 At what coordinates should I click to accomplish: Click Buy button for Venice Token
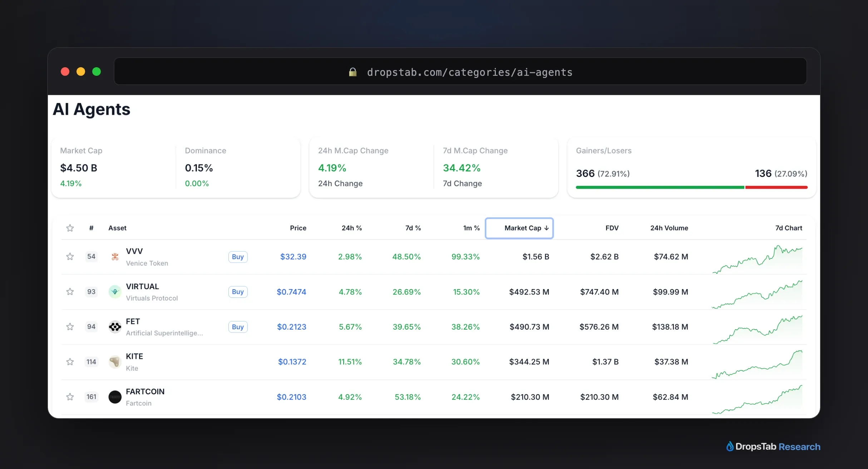click(238, 257)
